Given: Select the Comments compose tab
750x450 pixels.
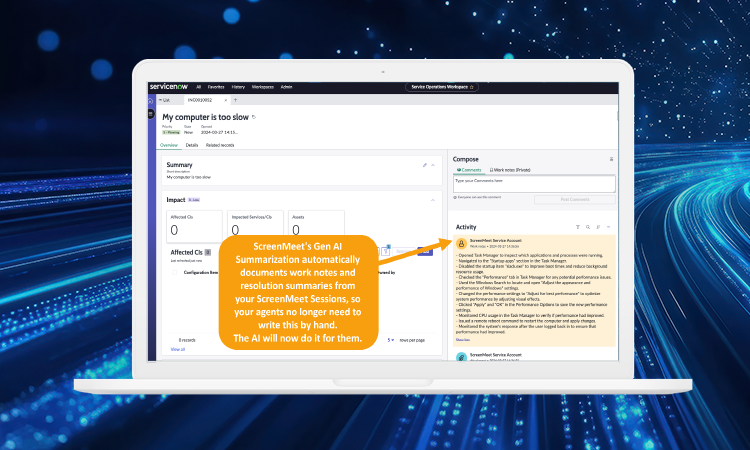Looking at the screenshot, I should tap(469, 170).
